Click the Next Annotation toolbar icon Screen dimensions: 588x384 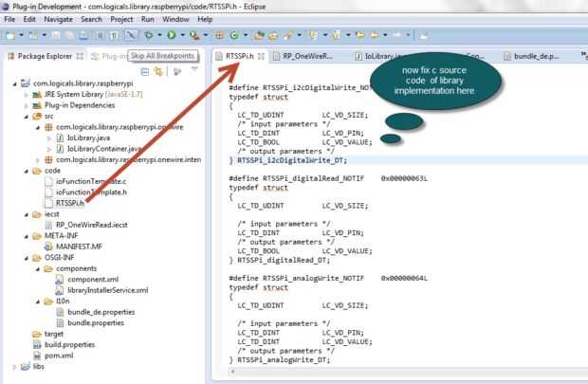313,35
